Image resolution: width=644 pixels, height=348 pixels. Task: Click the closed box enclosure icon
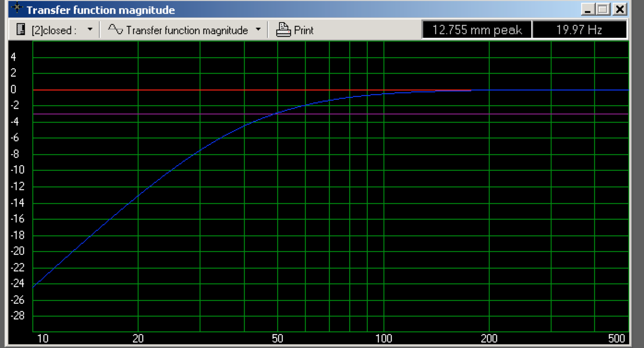click(x=20, y=30)
